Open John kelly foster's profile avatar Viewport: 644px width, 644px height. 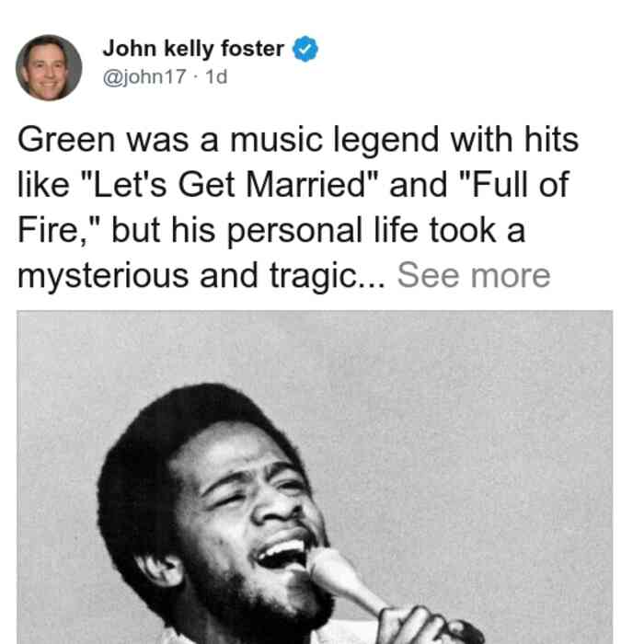coord(49,68)
